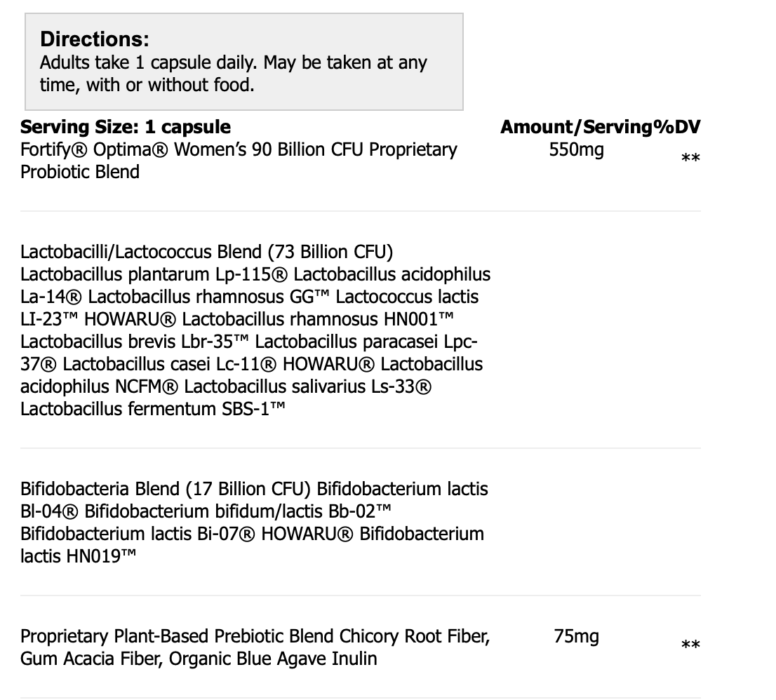This screenshot has width=776, height=700.
Task: Click the Bifidobacterium lactis Bi-07 text
Action: click(x=138, y=534)
